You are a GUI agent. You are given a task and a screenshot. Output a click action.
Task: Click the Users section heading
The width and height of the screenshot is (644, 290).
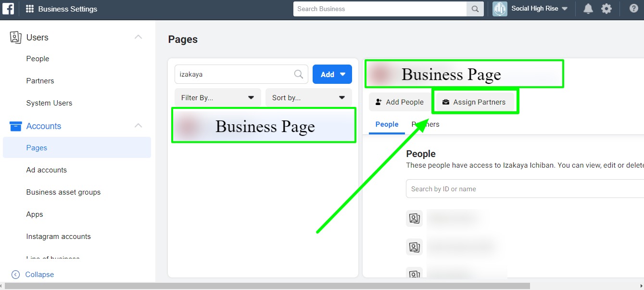(38, 37)
